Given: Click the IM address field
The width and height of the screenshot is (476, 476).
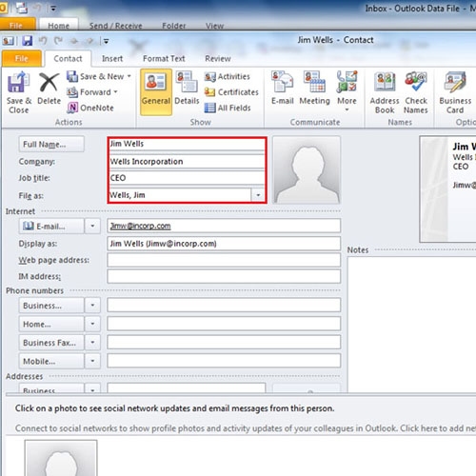Looking at the screenshot, I should click(x=224, y=276).
